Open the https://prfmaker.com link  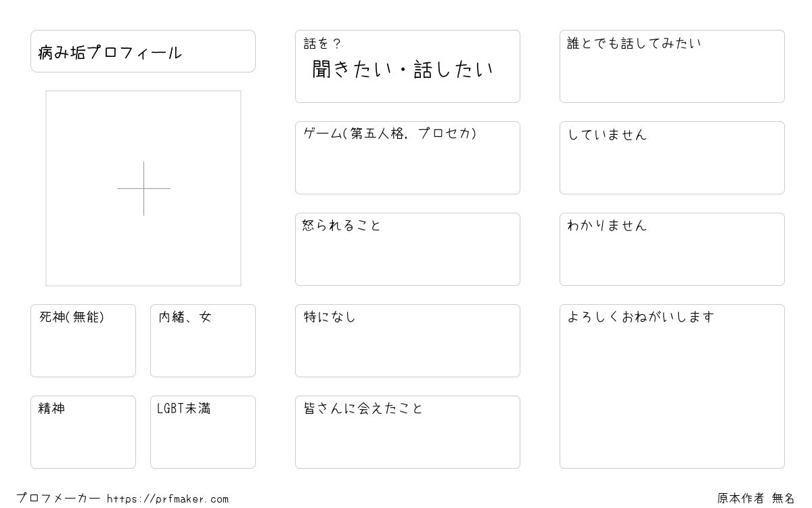pos(168,499)
